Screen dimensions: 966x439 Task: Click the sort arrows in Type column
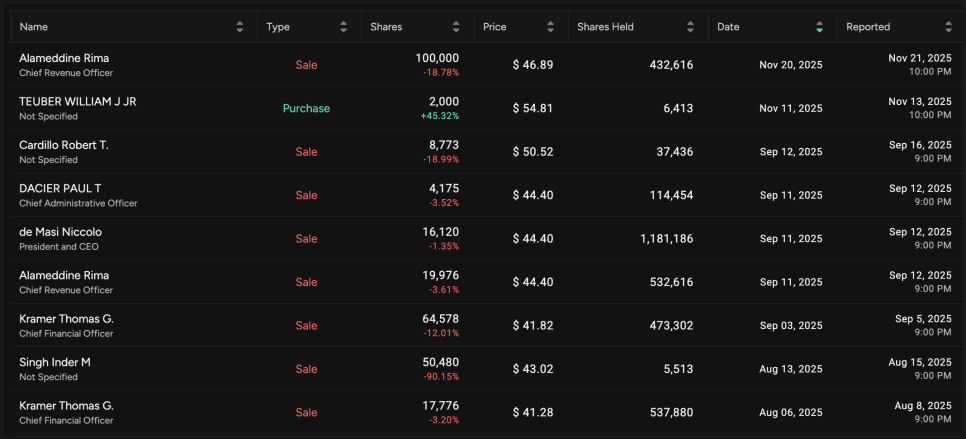344,27
